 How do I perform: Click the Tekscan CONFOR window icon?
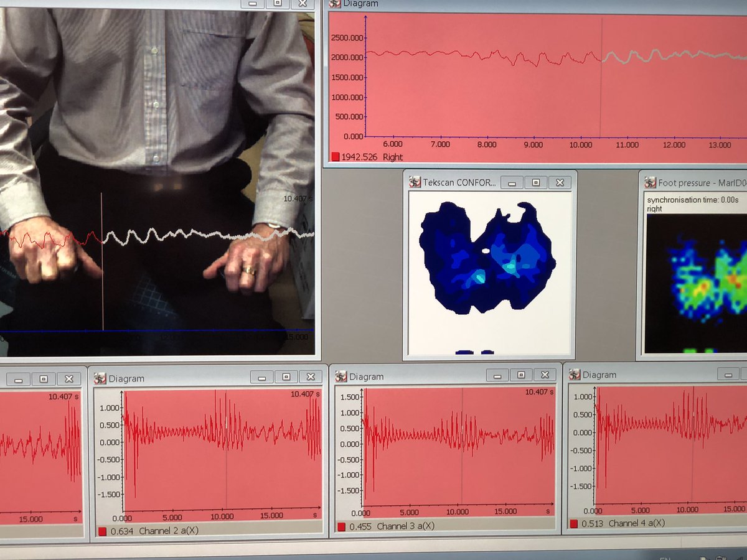point(415,182)
